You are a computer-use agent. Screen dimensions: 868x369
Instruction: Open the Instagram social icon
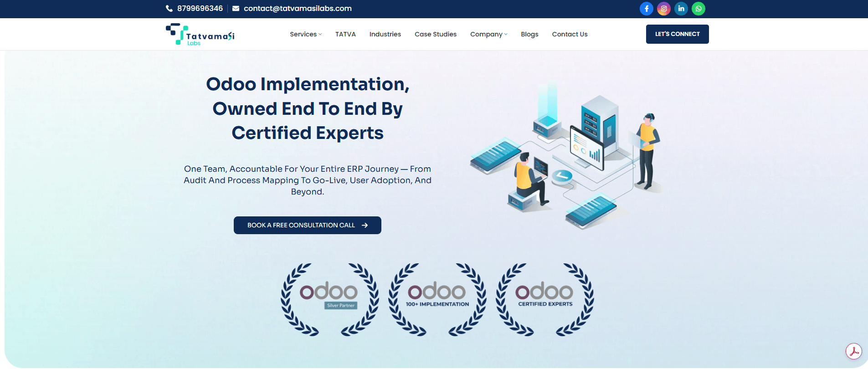click(x=663, y=9)
